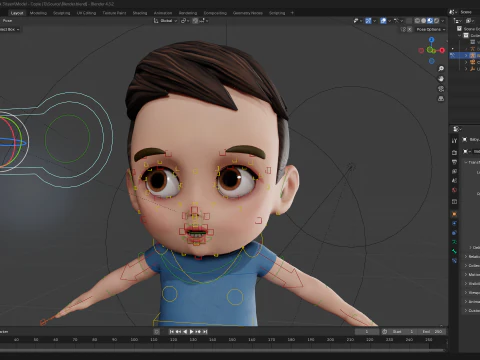Image resolution: width=480 pixels, height=360 pixels.
Task: Switch to the Layout workspace tab
Action: click(17, 13)
